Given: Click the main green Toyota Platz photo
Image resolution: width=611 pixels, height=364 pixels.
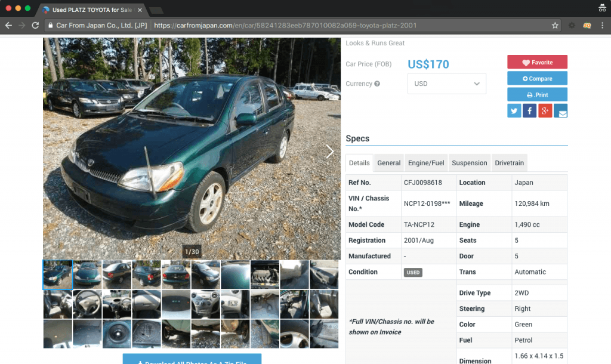Looking at the screenshot, I should tap(192, 148).
